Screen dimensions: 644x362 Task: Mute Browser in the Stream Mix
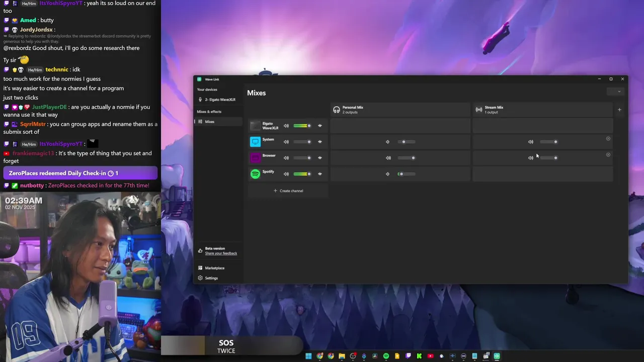click(531, 158)
